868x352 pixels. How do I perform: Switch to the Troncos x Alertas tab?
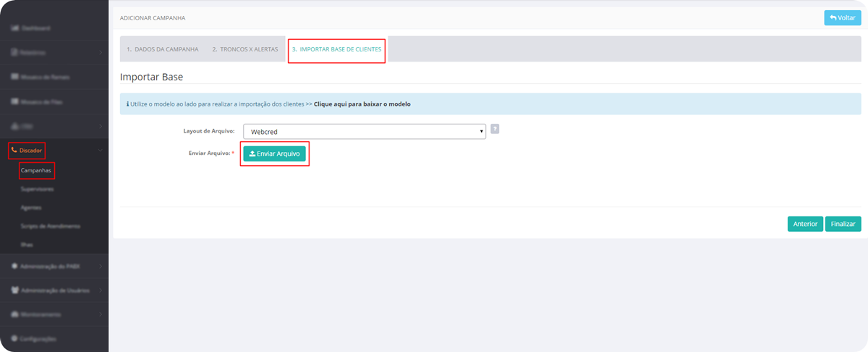[244, 49]
